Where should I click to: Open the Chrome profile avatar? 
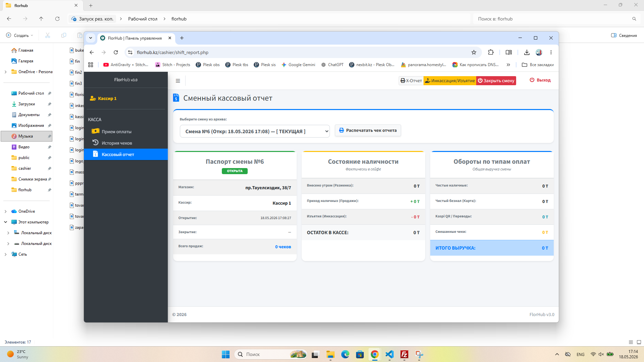coord(539,52)
